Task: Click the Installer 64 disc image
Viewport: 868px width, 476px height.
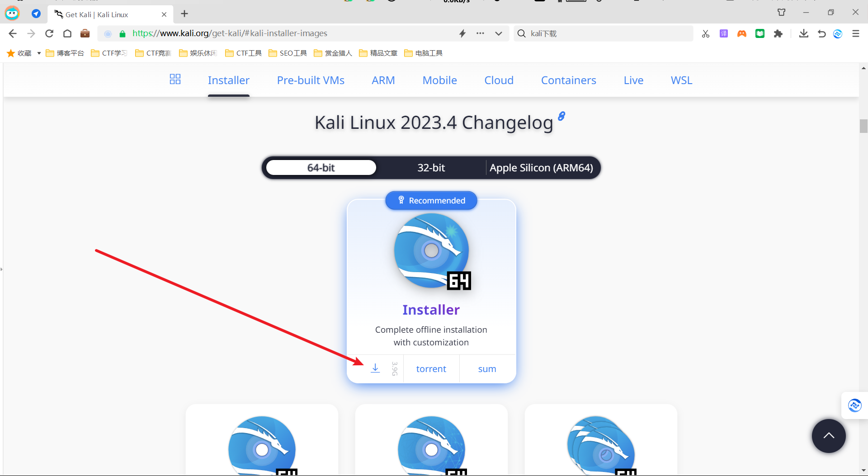Action: click(x=432, y=251)
